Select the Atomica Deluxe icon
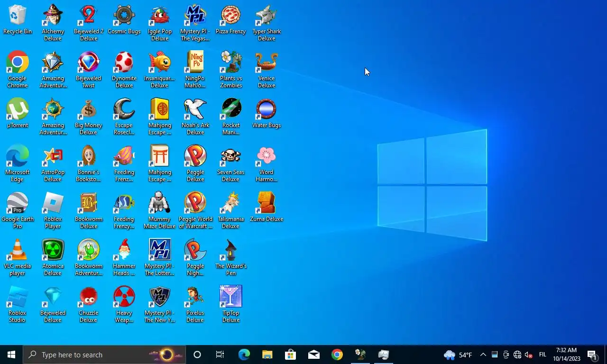This screenshot has width=607, height=364. [53, 257]
